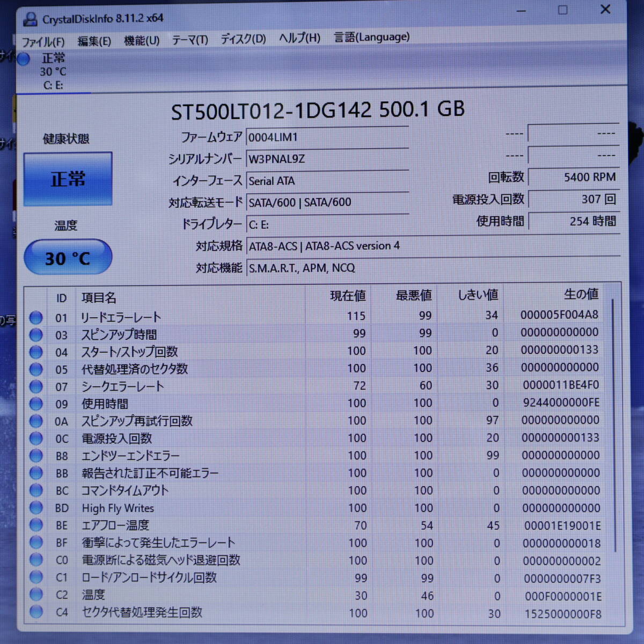
Task: Click the drive letter field C: E:
Action: click(x=327, y=224)
